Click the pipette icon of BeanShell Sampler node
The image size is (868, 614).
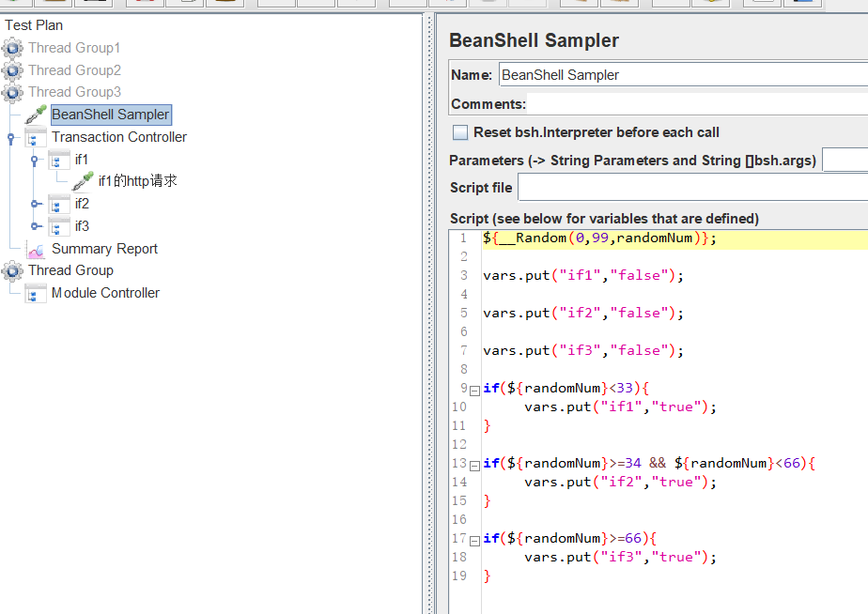(36, 115)
